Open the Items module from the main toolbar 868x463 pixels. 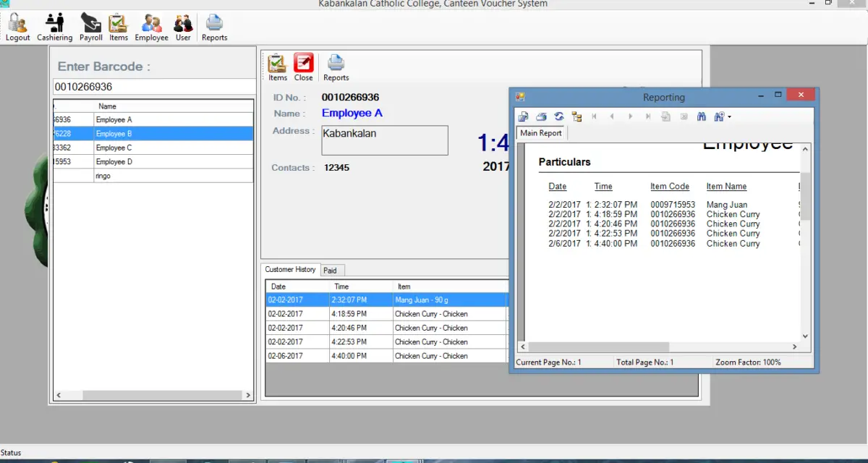click(118, 27)
